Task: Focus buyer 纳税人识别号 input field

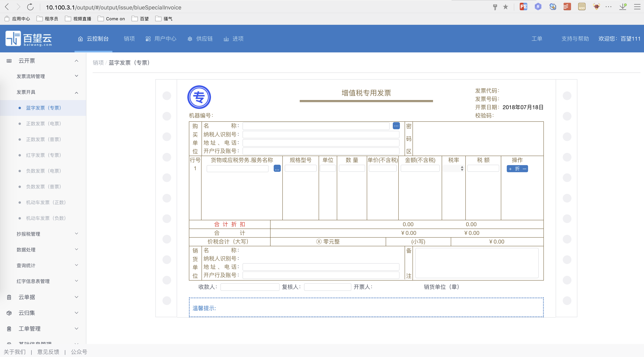Action: 321,134
